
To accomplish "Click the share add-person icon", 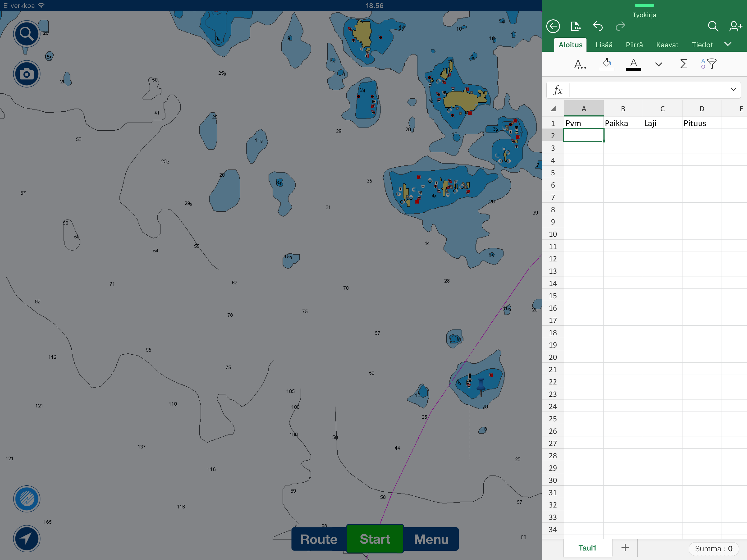I will 735,26.
